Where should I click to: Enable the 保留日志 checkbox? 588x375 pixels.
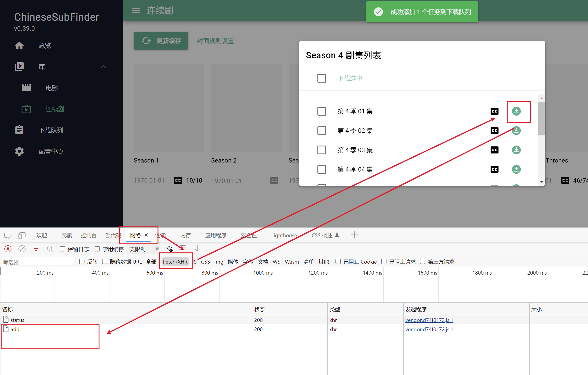(x=62, y=249)
